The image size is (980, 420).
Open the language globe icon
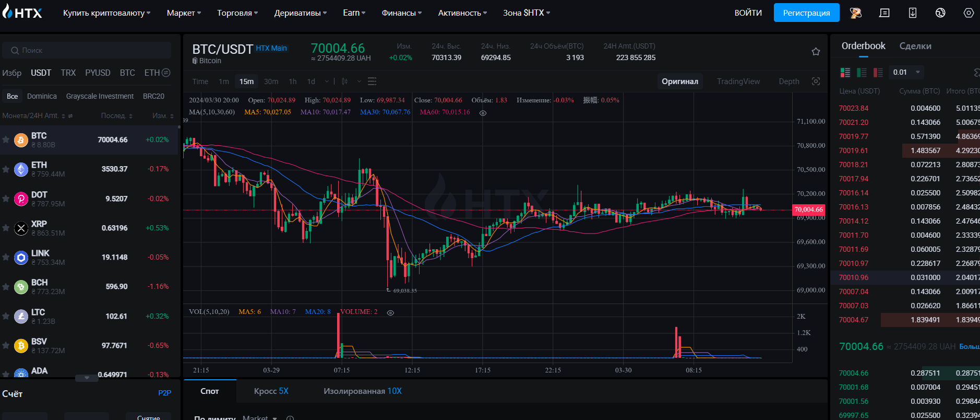940,13
